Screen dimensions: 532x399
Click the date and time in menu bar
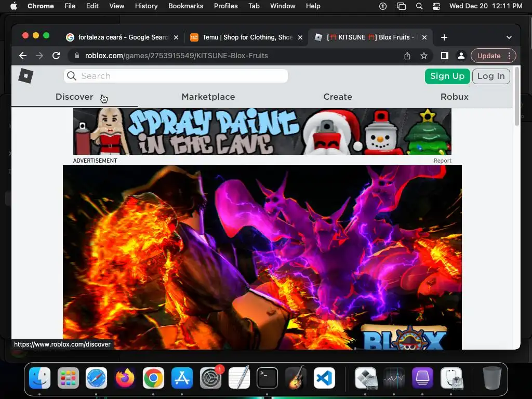tap(486, 6)
